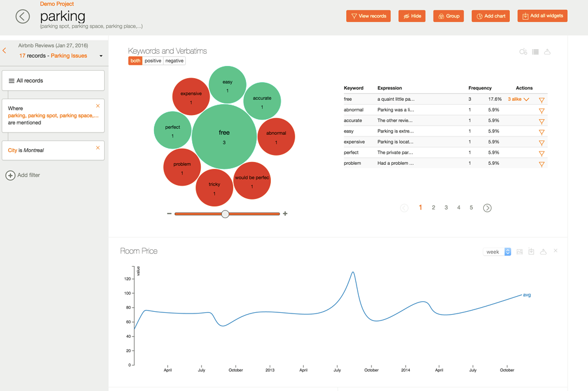
Task: Open the week interval dropdown
Action: pos(497,252)
